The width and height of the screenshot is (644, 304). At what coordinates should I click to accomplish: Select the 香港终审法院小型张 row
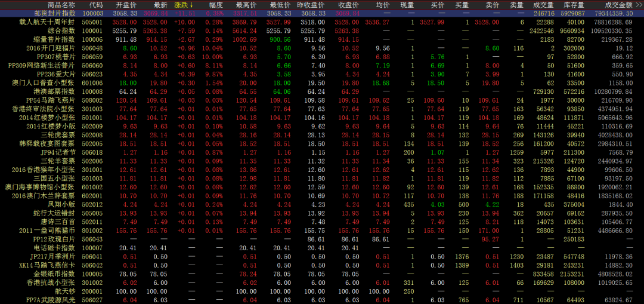(x=322, y=109)
